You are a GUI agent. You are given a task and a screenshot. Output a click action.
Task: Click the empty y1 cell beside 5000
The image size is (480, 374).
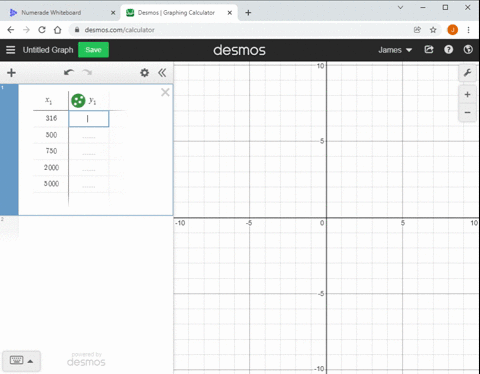pos(89,184)
